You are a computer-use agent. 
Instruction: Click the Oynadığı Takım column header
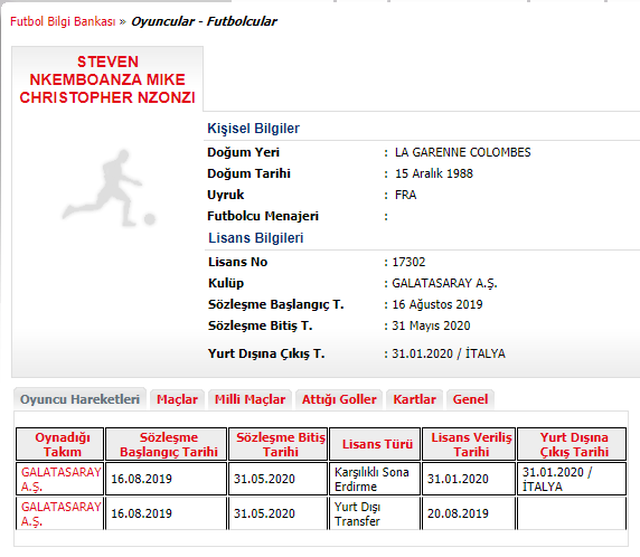(60, 444)
